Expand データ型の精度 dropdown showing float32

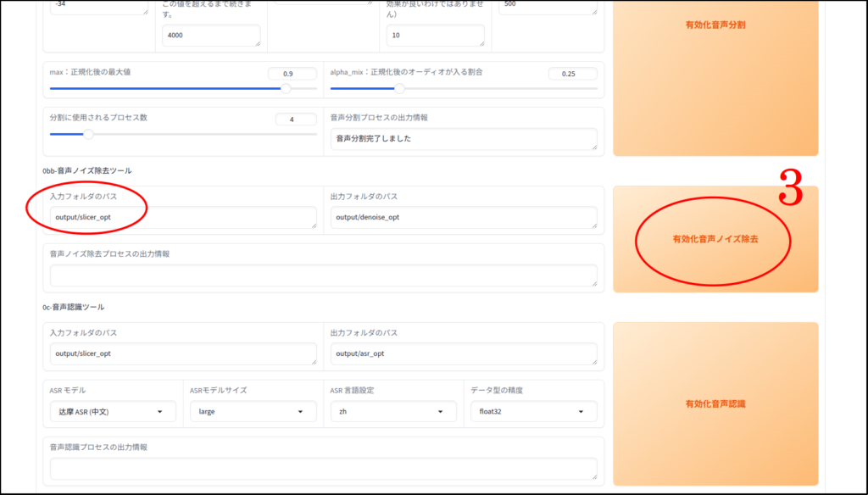tap(532, 412)
